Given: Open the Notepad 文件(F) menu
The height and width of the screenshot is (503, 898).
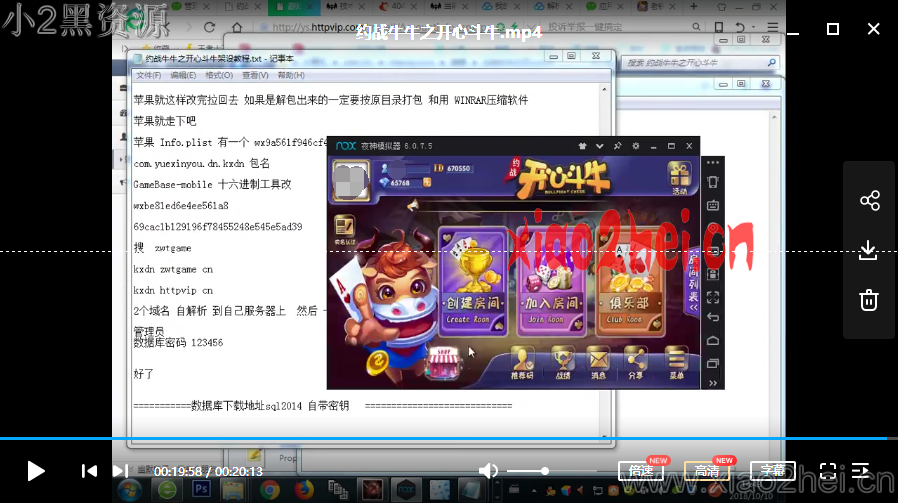Looking at the screenshot, I should coord(148,76).
